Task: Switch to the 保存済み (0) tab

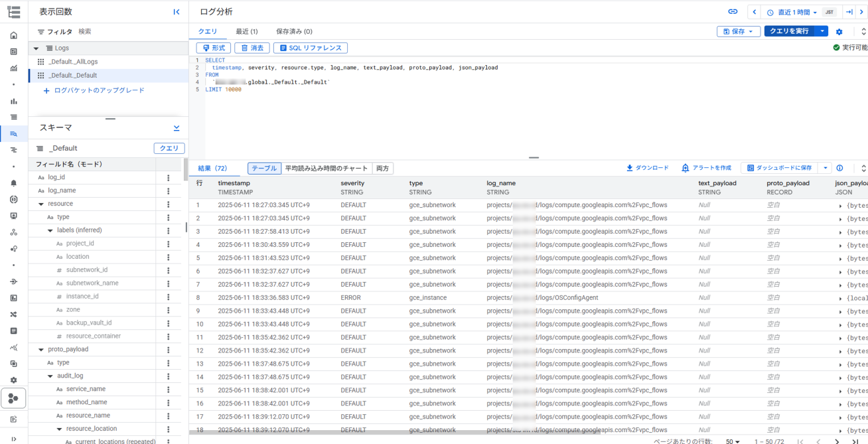Action: coord(294,31)
